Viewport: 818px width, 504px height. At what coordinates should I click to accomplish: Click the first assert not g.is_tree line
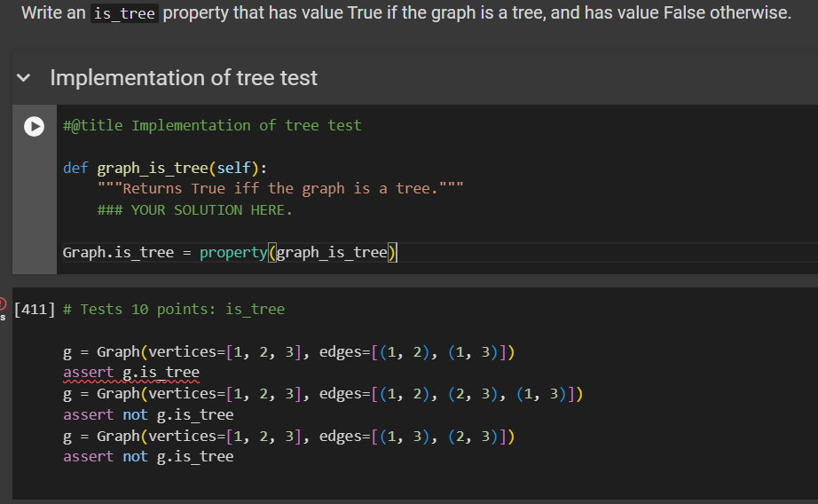148,414
